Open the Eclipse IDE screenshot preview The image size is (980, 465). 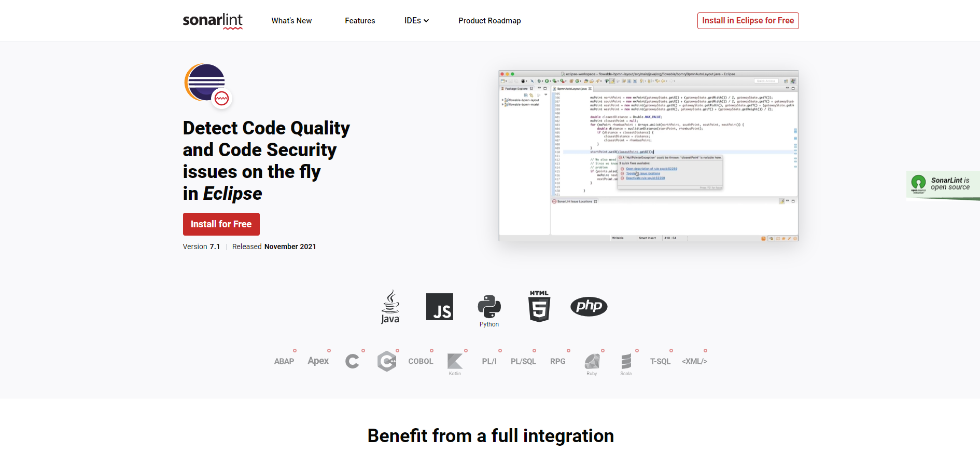648,156
